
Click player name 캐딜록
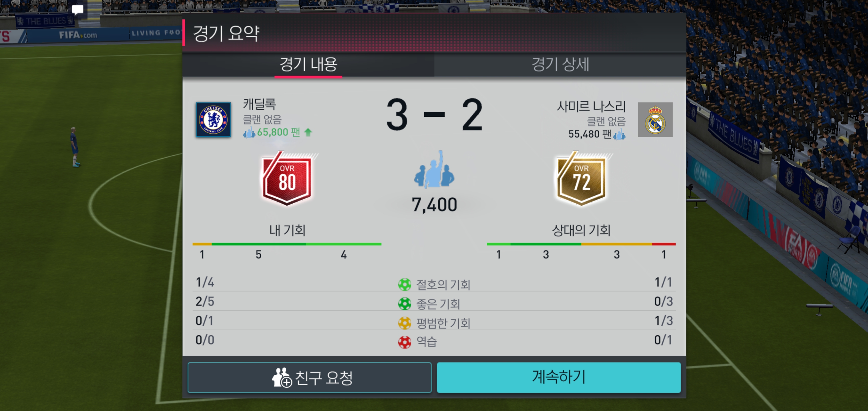point(260,104)
